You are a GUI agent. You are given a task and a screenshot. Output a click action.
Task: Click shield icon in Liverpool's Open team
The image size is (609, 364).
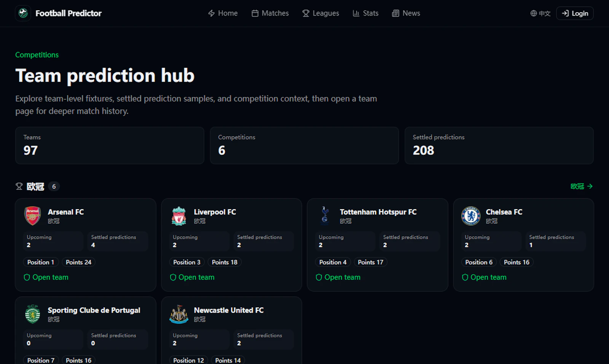[173, 277]
